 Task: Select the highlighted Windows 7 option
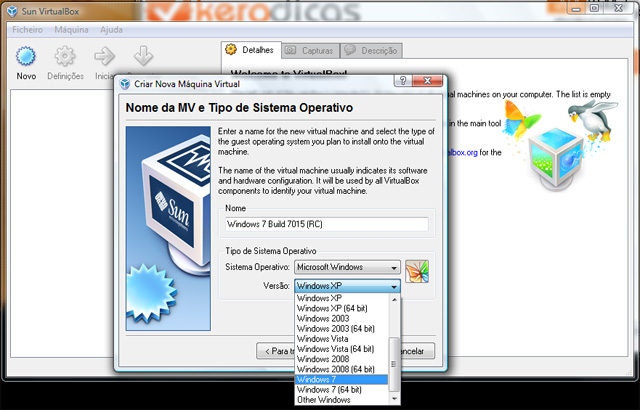342,380
